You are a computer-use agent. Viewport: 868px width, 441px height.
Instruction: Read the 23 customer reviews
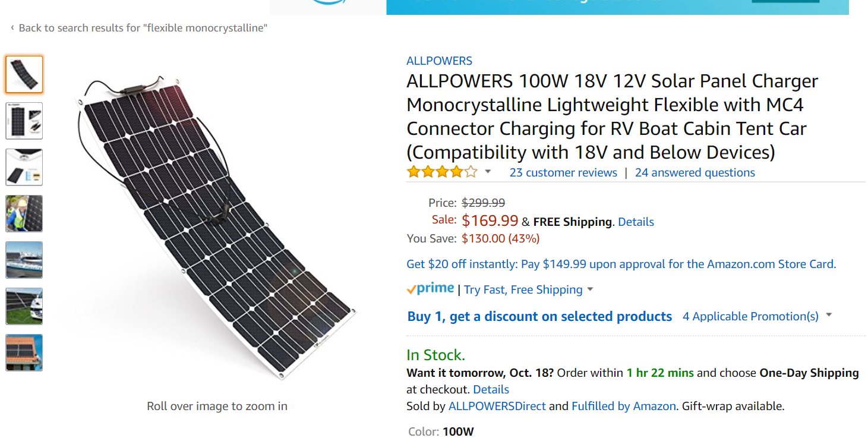click(x=563, y=172)
